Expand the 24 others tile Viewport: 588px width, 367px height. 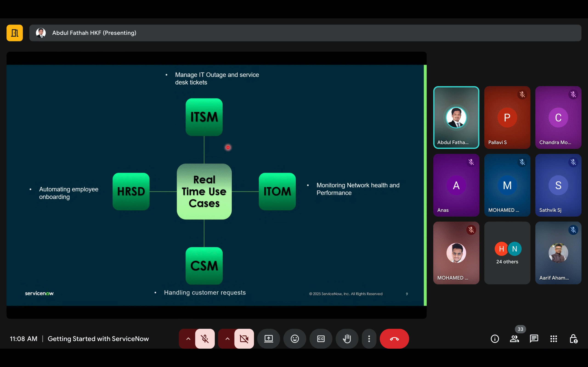(x=507, y=253)
